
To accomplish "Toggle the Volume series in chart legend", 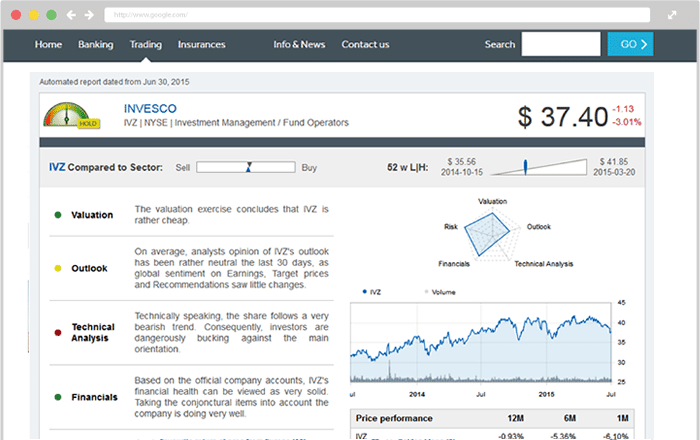I will [438, 292].
